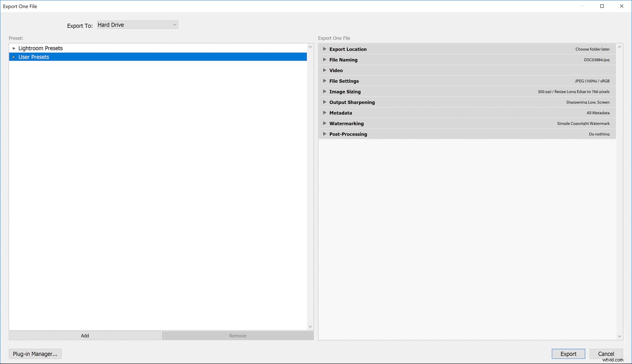
Task: Click the Export button
Action: click(568, 354)
